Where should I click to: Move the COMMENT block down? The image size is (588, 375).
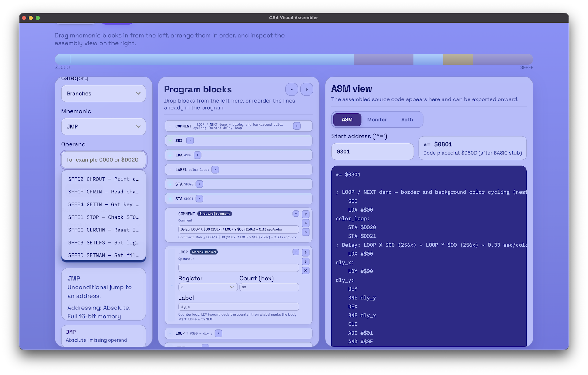(305, 223)
